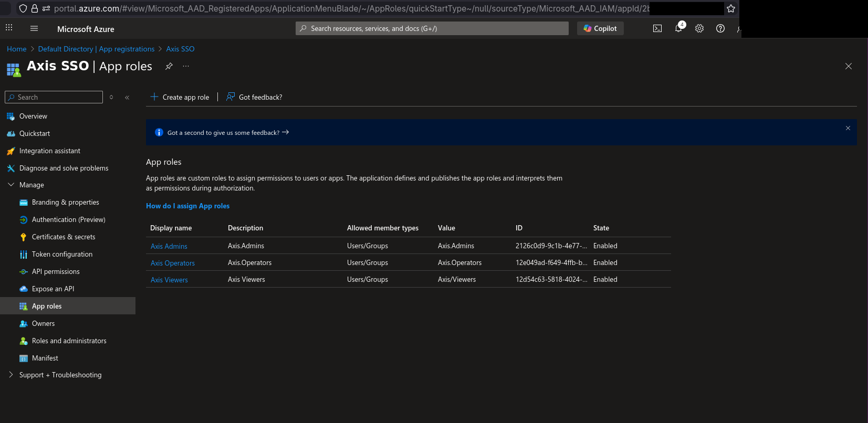Click in the sidebar Search box
Screen dimensions: 868x423
click(54, 97)
